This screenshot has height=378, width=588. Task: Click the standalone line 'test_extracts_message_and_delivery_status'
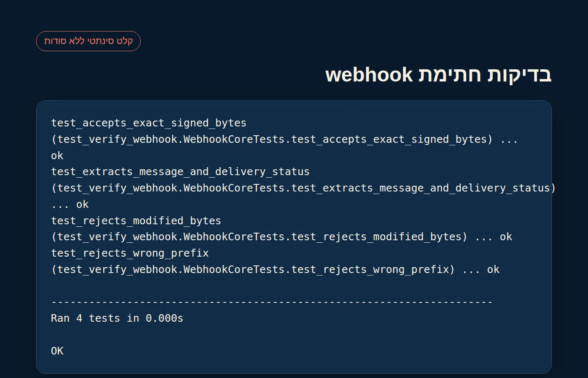(180, 172)
